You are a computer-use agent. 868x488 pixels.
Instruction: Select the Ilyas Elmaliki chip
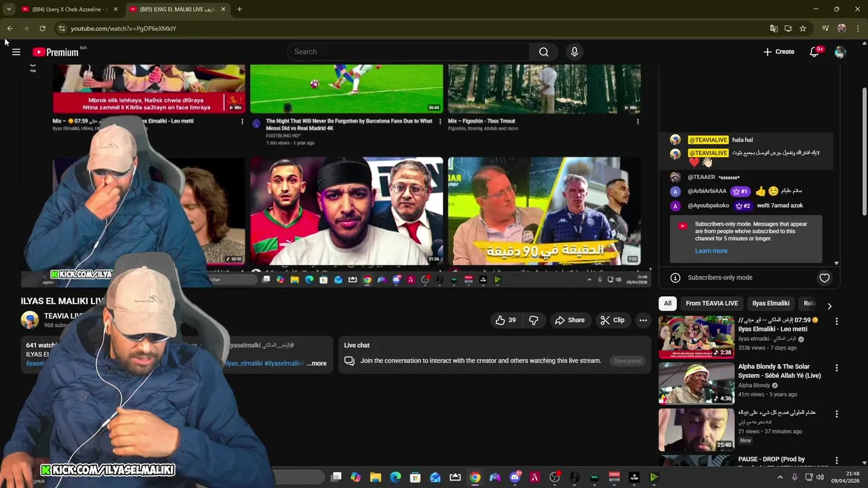pyautogui.click(x=770, y=304)
